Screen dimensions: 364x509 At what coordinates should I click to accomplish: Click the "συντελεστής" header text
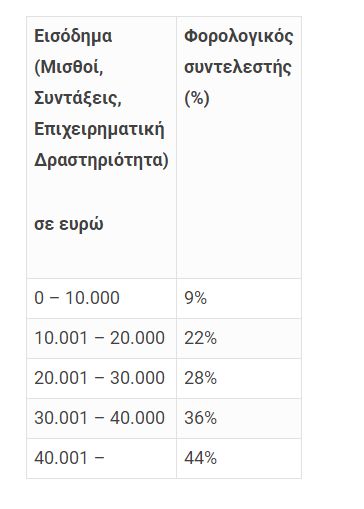tap(238, 68)
